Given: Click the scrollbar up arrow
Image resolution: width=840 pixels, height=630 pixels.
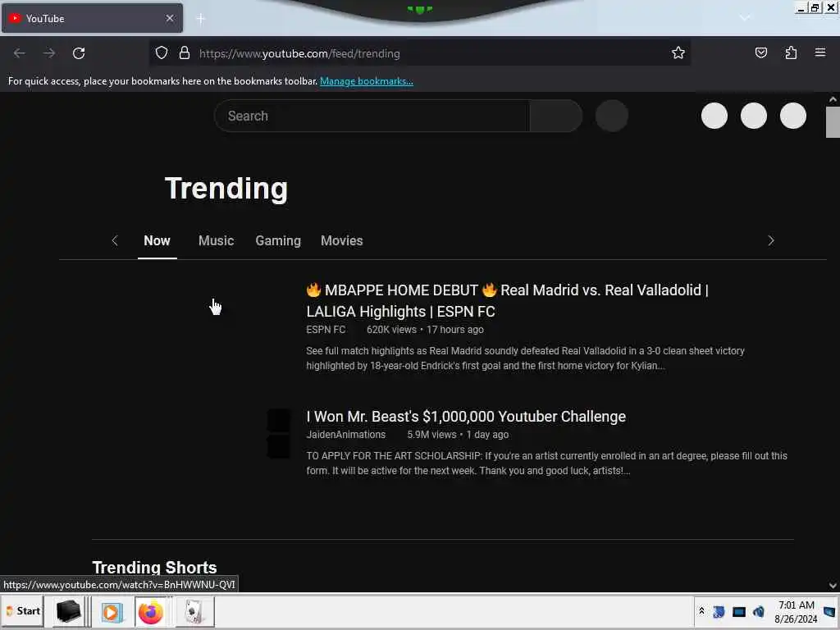Looking at the screenshot, I should 833,99.
